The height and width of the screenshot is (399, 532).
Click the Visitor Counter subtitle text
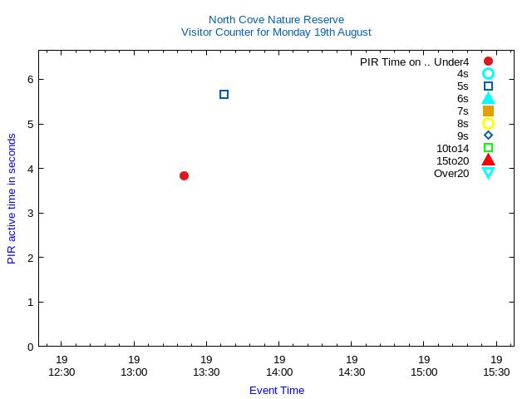276,32
